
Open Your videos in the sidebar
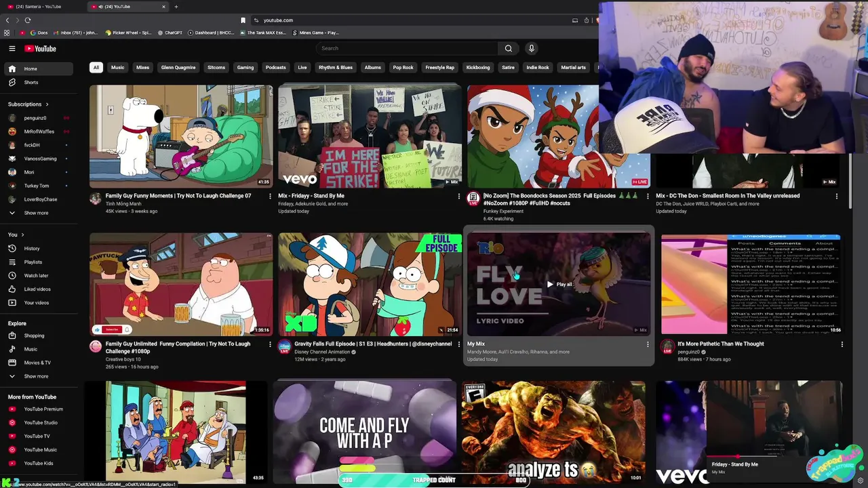(x=38, y=302)
